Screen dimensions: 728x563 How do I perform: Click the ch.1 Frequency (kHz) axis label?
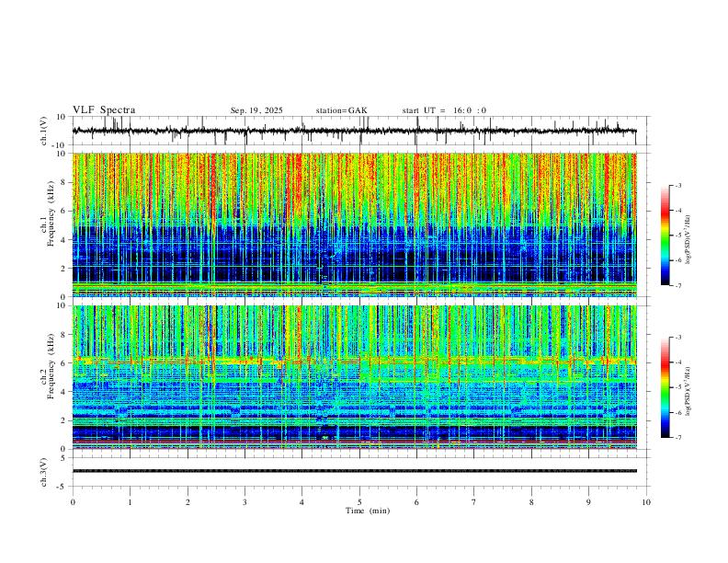pos(47,213)
